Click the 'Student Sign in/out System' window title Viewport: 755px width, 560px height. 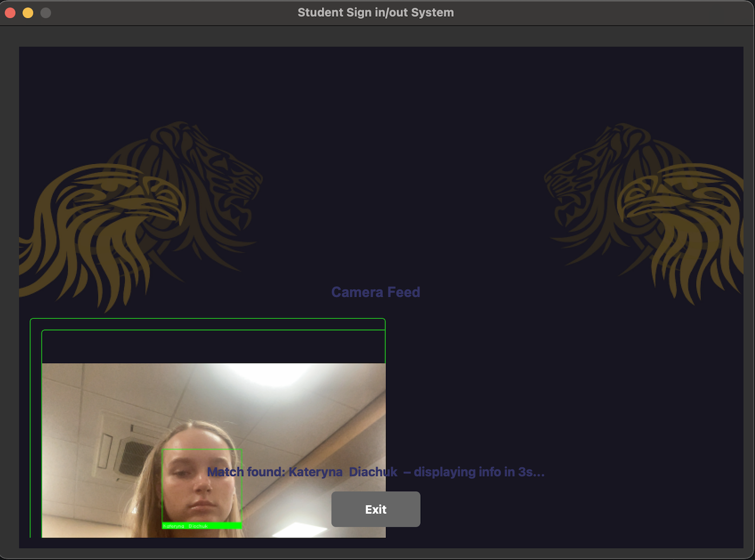pyautogui.click(x=375, y=12)
